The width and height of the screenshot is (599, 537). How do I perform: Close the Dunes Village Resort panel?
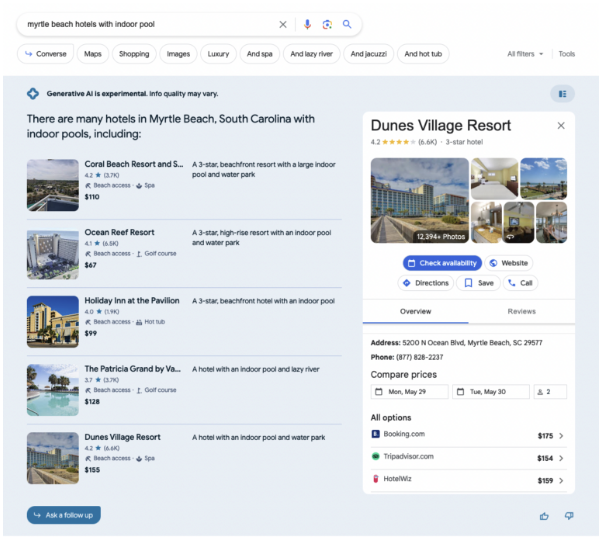(x=561, y=126)
